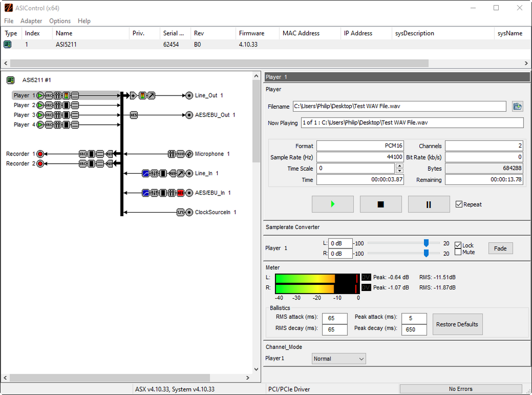Viewport: 532px width, 395px height.
Task: Click the Restore Defaults button
Action: click(457, 324)
